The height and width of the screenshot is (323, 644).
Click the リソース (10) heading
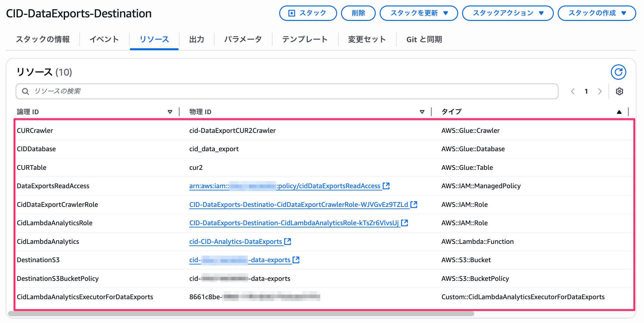44,72
